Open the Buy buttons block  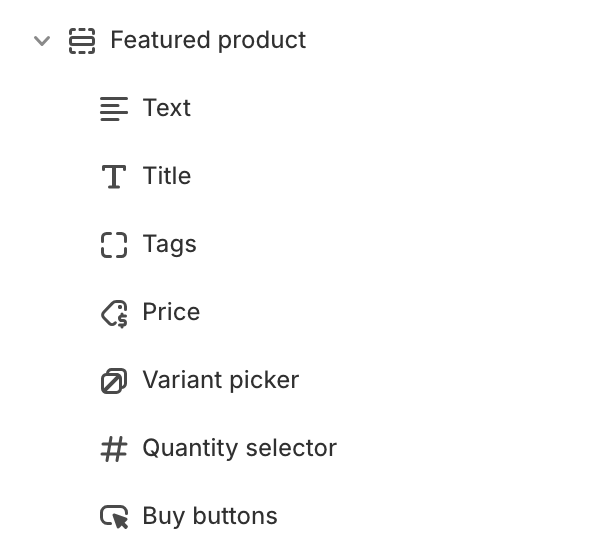[210, 516]
